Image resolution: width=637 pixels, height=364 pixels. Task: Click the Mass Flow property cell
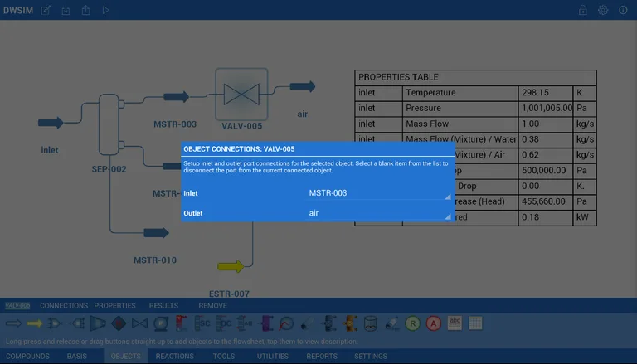[460, 124]
